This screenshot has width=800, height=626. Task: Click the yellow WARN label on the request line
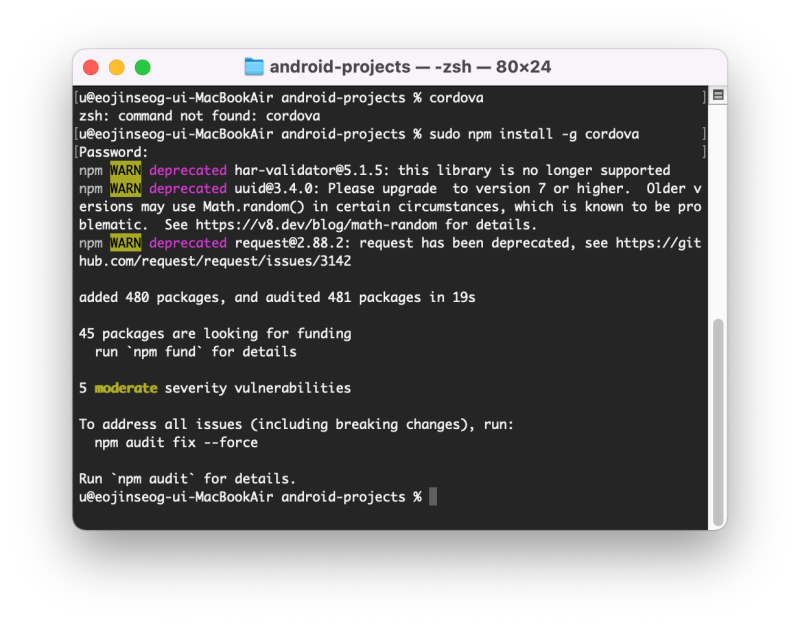pyautogui.click(x=126, y=243)
